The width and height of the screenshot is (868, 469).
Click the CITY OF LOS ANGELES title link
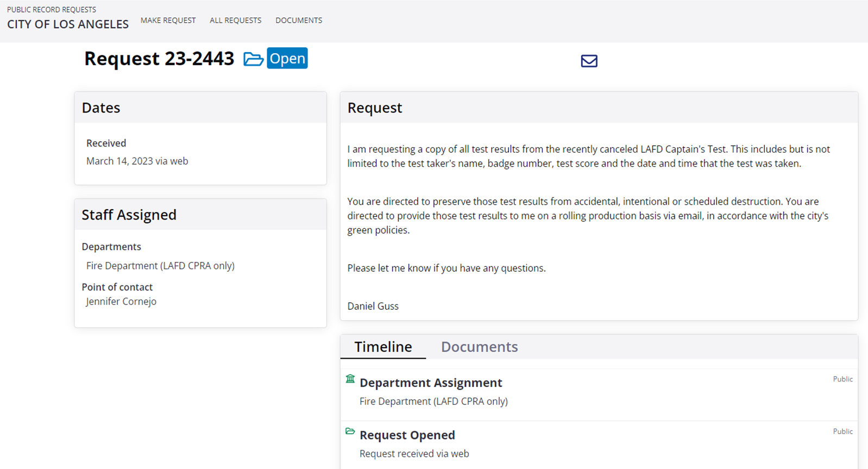[x=68, y=24]
